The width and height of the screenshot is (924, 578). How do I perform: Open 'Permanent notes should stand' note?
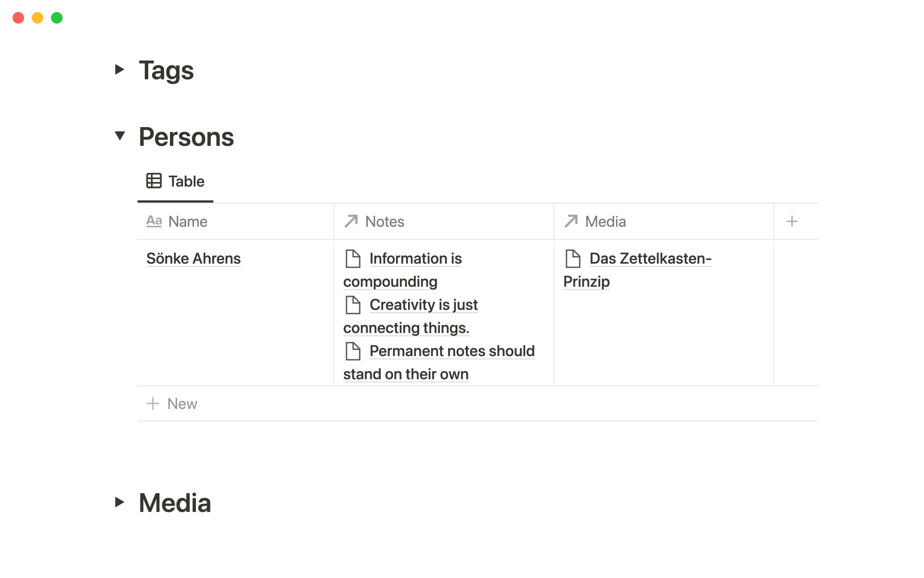[452, 351]
